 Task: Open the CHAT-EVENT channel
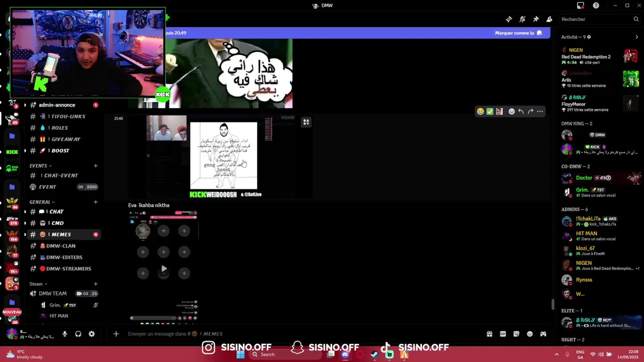(63, 175)
